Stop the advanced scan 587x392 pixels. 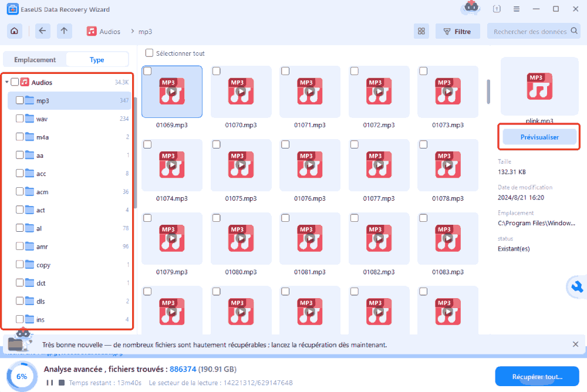pyautogui.click(x=62, y=383)
